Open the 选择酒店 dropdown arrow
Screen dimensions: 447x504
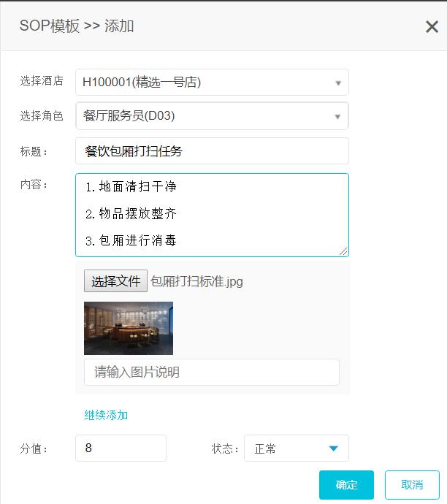pyautogui.click(x=337, y=83)
